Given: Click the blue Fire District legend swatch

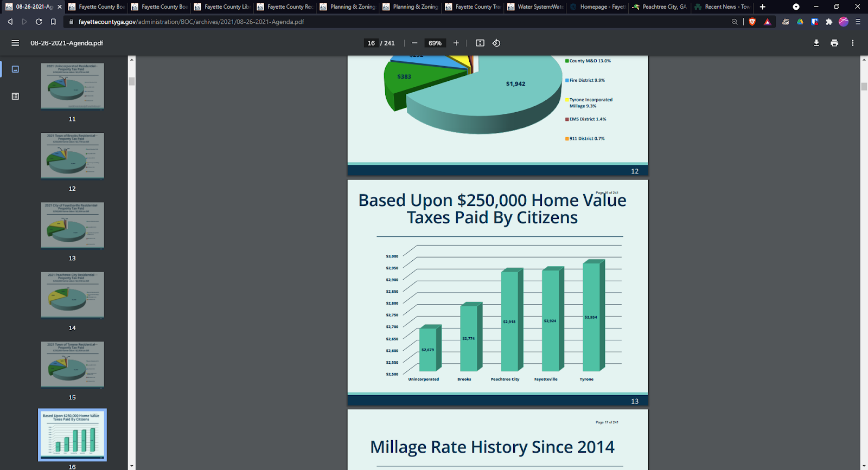Looking at the screenshot, I should (567, 80).
